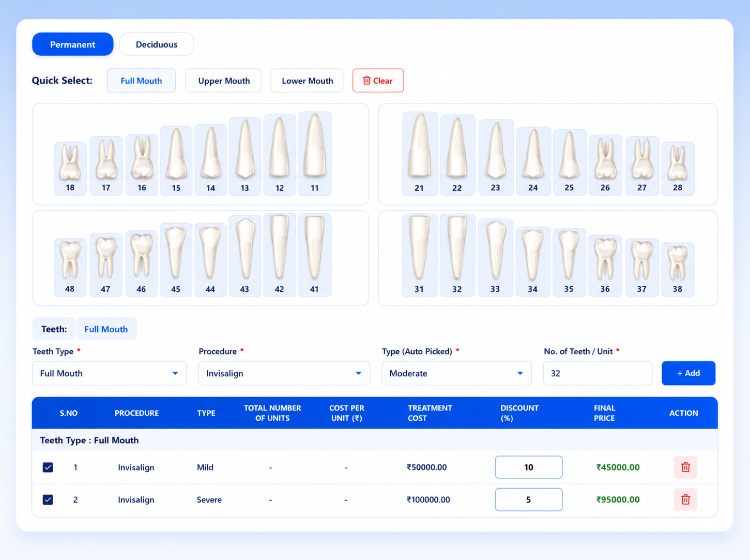
Task: Open the Type (Auto Picked) dropdown
Action: coord(456,373)
